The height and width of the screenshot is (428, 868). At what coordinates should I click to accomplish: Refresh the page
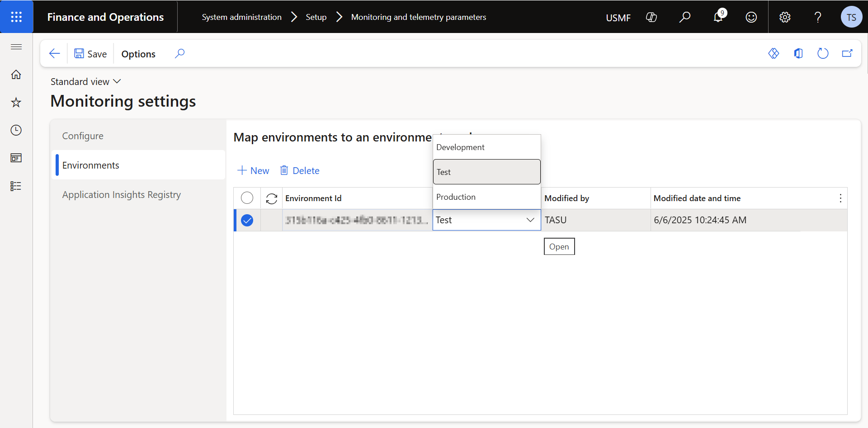click(x=823, y=53)
